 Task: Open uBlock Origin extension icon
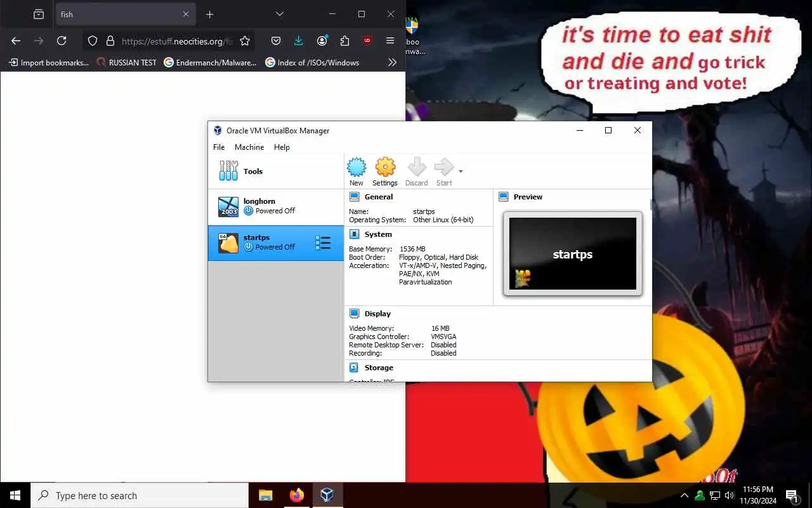coord(367,41)
